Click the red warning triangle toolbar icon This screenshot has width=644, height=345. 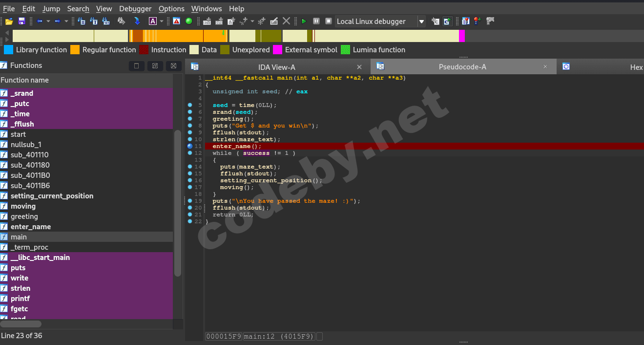click(x=176, y=21)
